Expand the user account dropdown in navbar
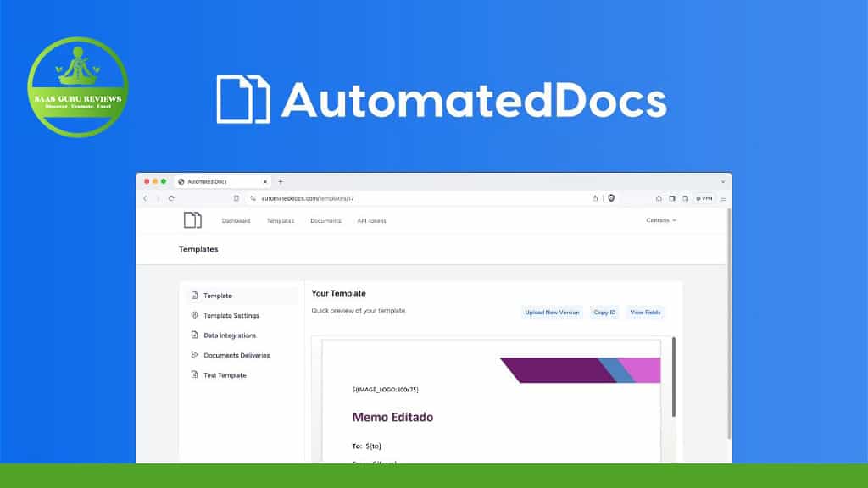Screen dimensions: 868x488 (661, 220)
